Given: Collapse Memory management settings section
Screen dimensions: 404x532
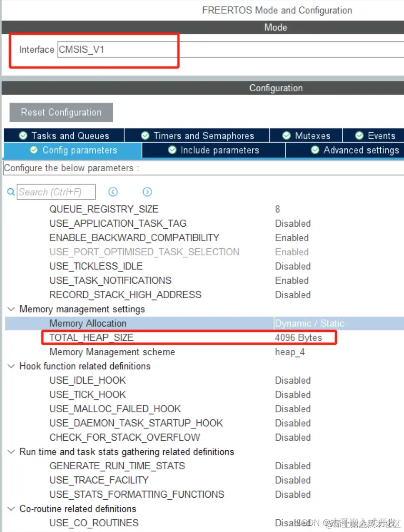Looking at the screenshot, I should tap(11, 309).
